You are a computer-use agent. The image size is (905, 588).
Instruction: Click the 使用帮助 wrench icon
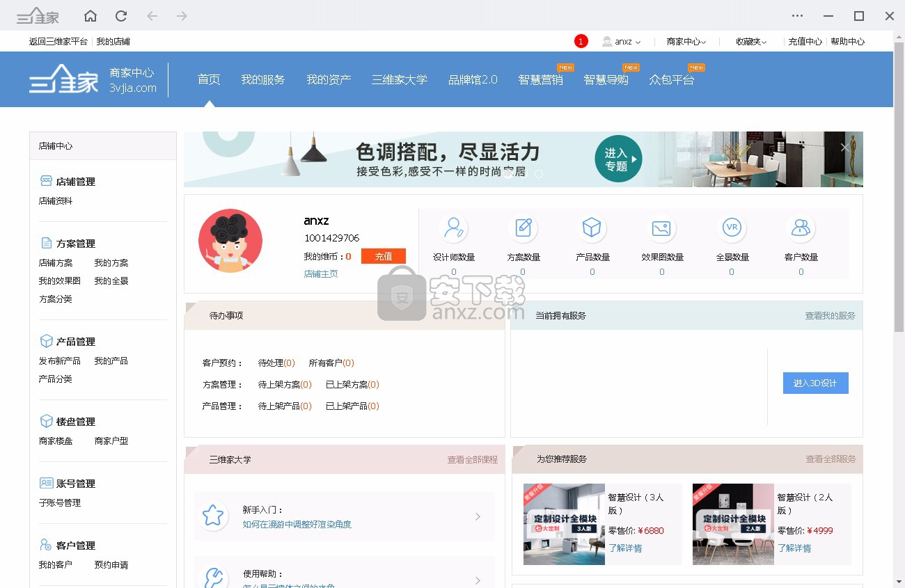212,578
